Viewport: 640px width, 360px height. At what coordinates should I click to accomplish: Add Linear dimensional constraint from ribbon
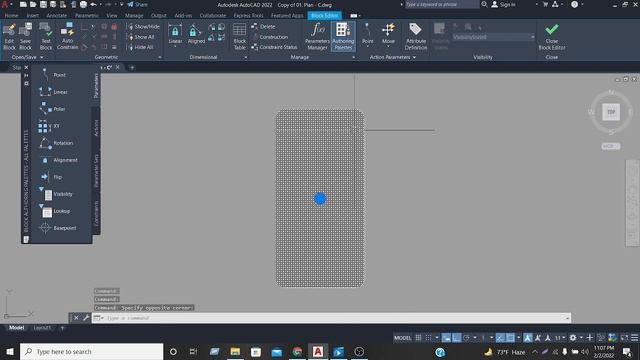coord(175,35)
